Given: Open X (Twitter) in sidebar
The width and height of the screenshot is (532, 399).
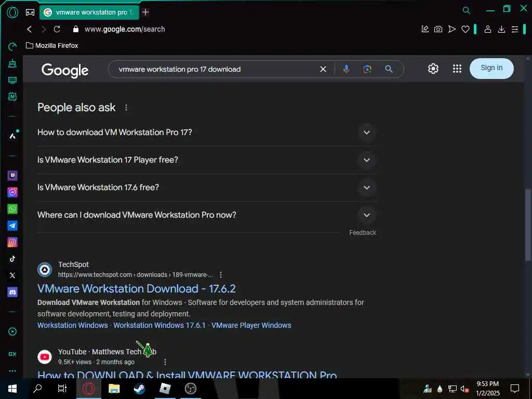Looking at the screenshot, I should pyautogui.click(x=12, y=275).
